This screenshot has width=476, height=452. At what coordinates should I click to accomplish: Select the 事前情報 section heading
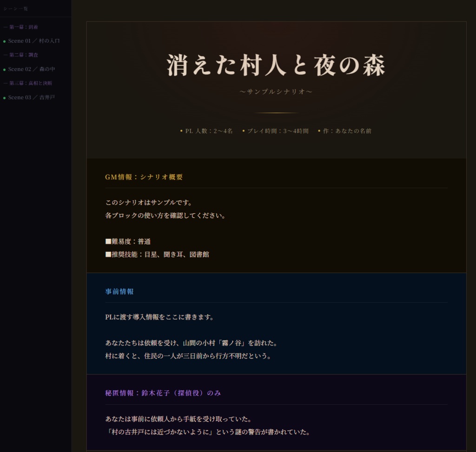tap(119, 292)
